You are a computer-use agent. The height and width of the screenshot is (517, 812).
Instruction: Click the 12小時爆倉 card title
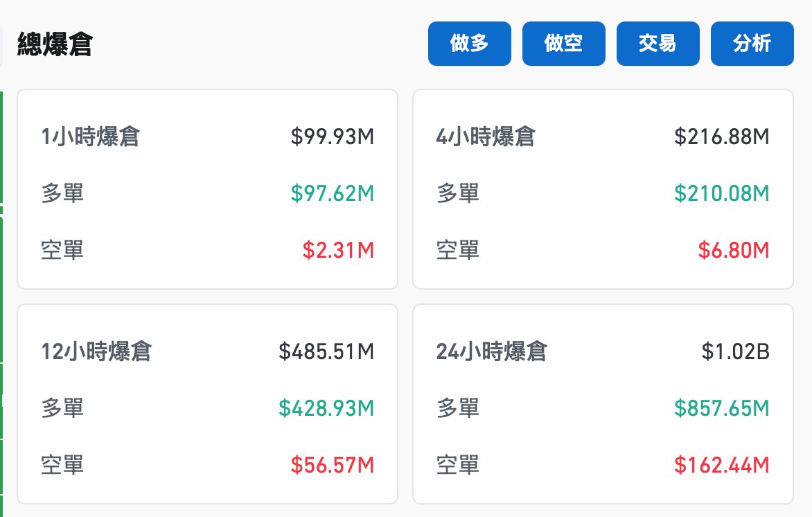click(x=96, y=352)
